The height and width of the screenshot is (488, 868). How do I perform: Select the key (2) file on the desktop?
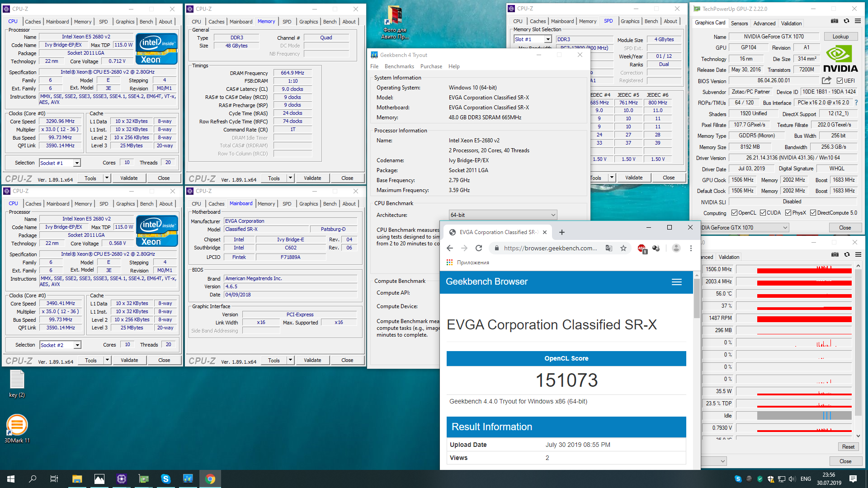coord(17,384)
